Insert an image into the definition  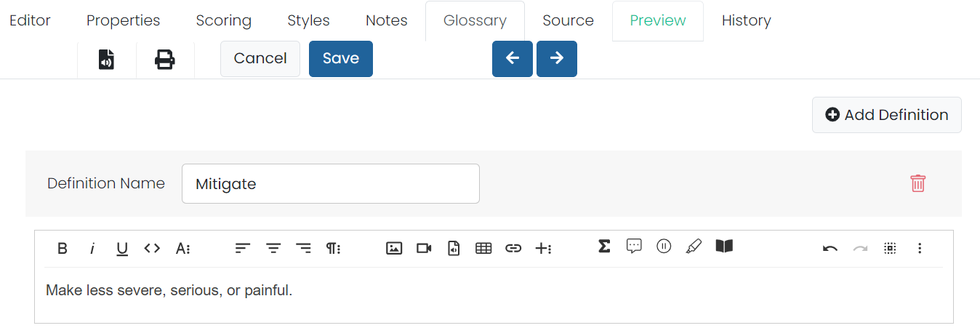coord(394,248)
